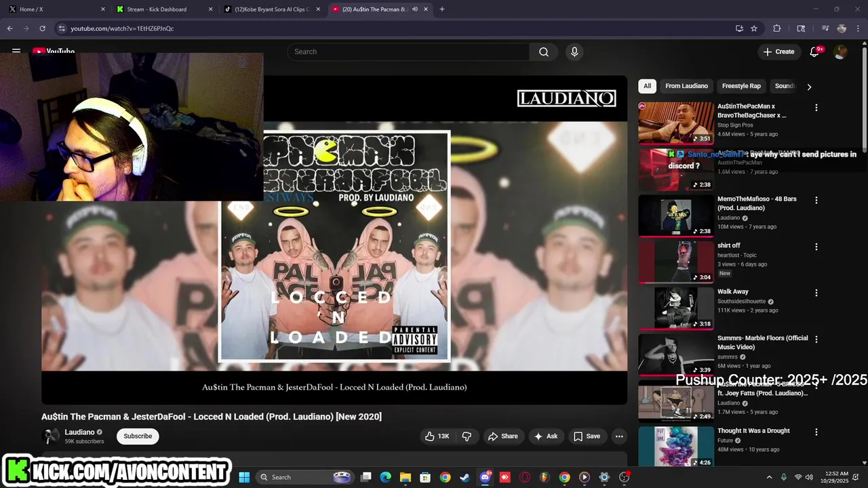Open options menu for Walk Away video
868x488 pixels.
point(816,293)
